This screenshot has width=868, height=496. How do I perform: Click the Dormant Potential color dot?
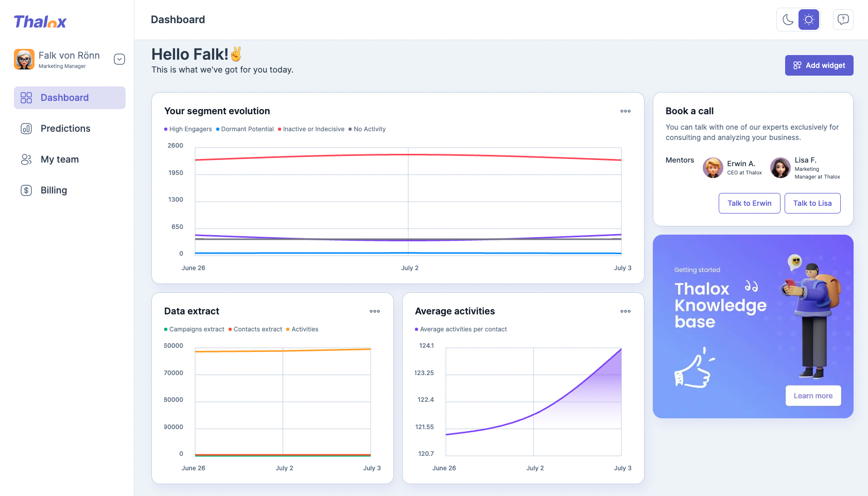[218, 129]
